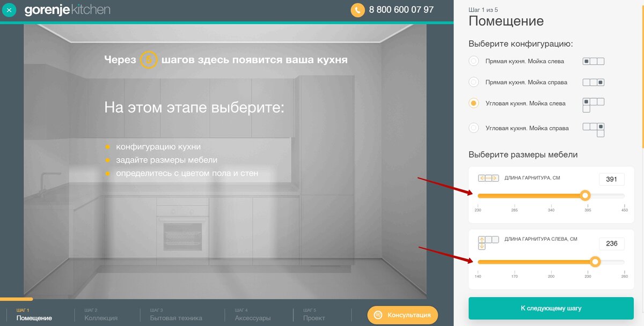Click the teal X close button top left
Screen dimensions: 644x326
pos(9,9)
